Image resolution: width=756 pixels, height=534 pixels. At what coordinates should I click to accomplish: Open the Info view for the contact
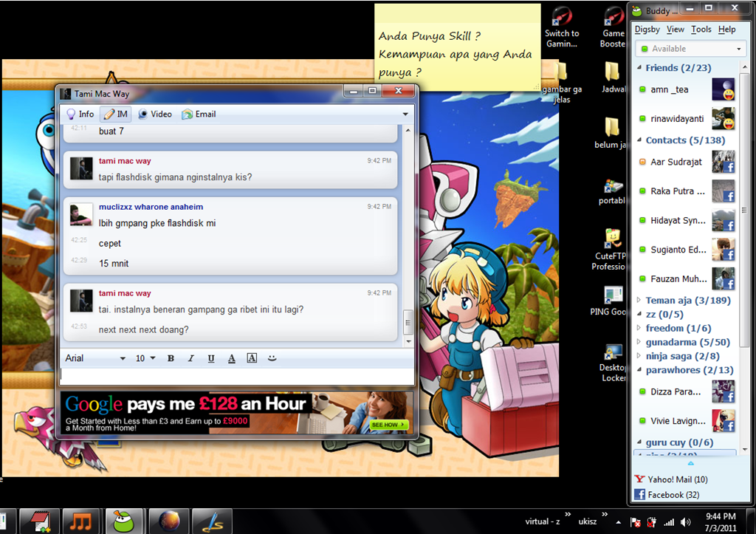pyautogui.click(x=80, y=114)
